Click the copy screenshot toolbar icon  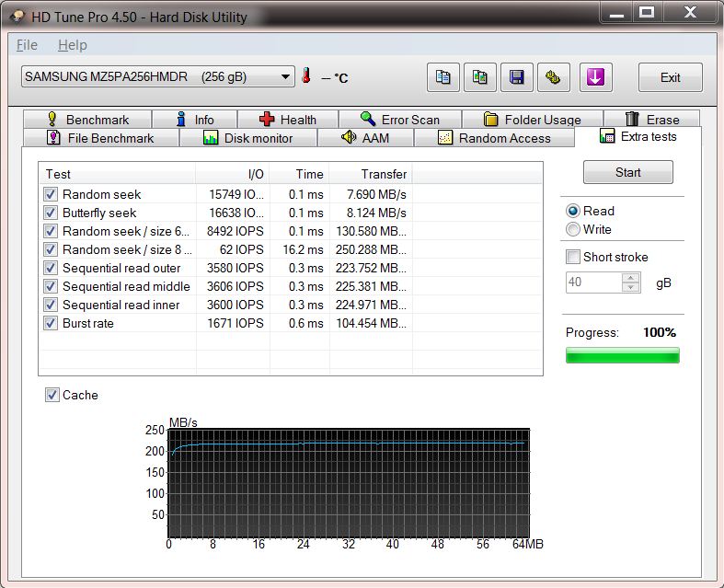(480, 77)
